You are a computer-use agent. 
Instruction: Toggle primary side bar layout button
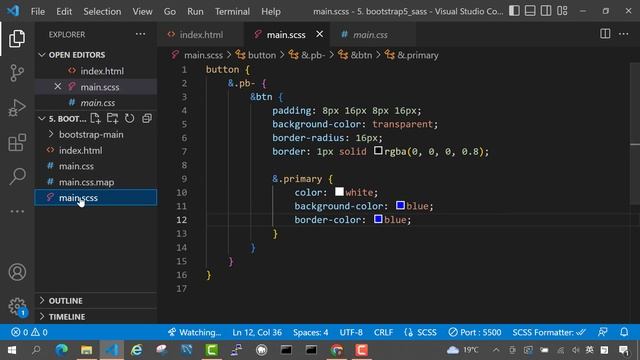coord(514,11)
